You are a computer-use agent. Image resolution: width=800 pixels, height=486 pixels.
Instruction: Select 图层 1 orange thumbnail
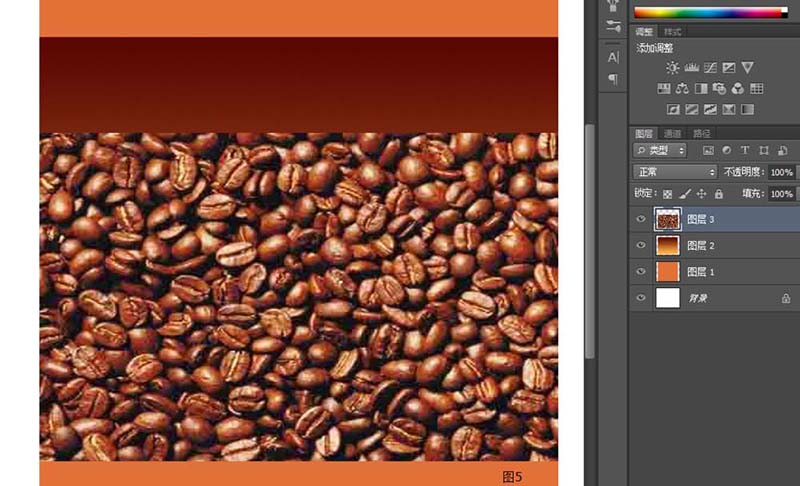point(667,271)
